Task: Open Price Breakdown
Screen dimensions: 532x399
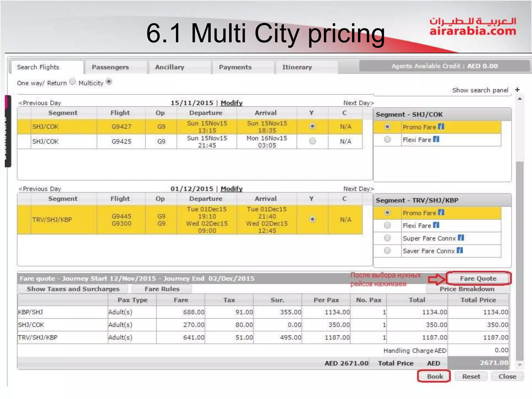Action: coord(467,289)
